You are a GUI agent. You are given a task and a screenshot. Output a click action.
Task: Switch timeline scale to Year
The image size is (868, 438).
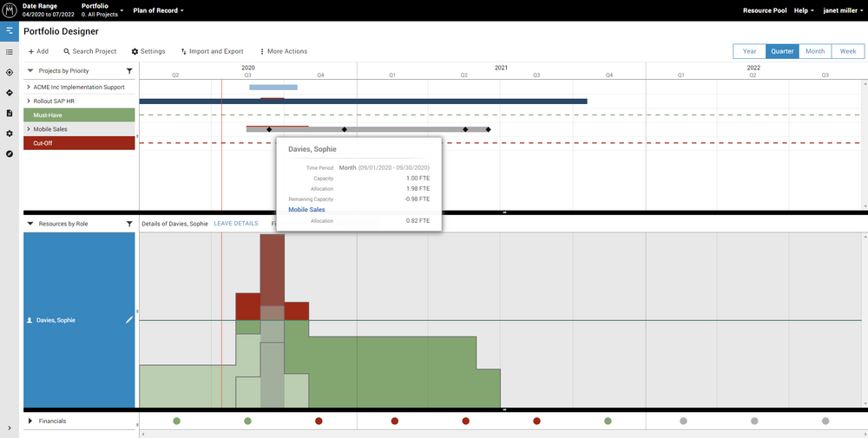point(749,51)
